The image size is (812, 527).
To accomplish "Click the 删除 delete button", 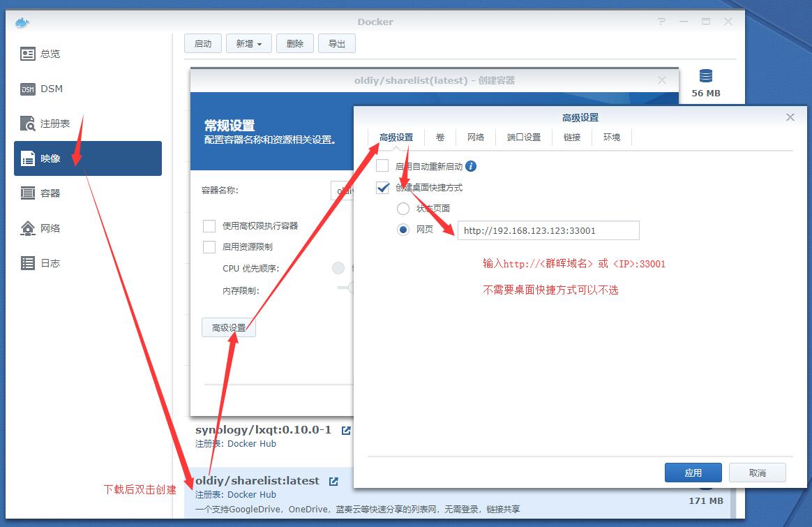I will [x=294, y=43].
